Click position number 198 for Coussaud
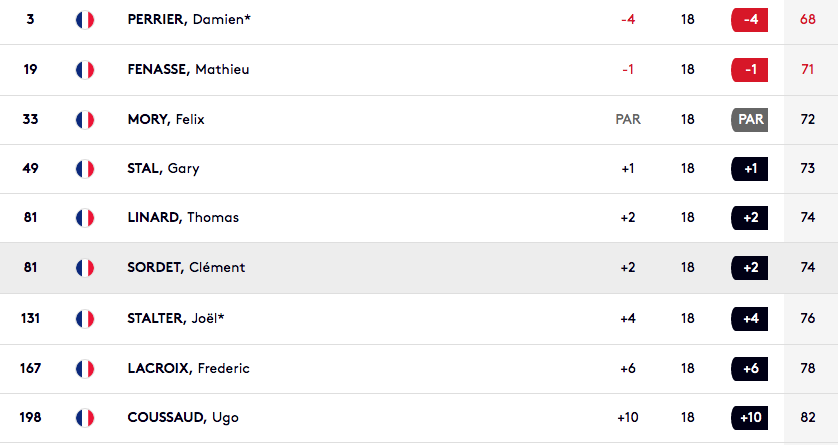The image size is (838, 445). point(30,417)
